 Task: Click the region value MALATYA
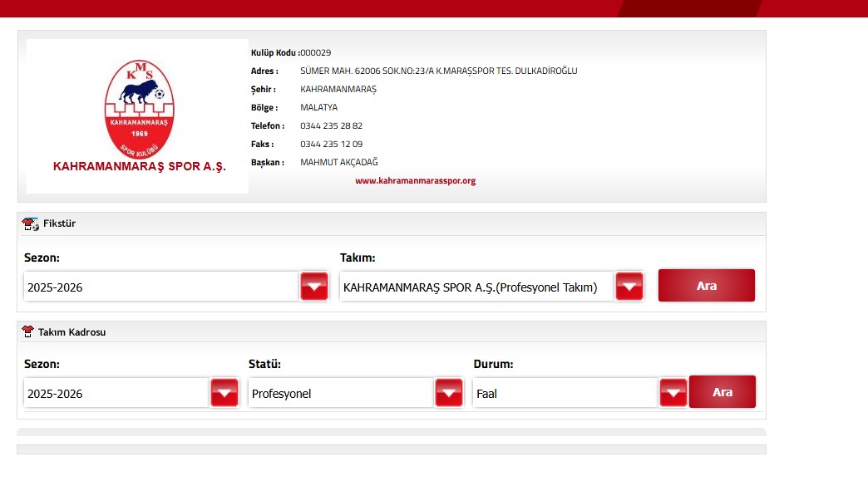[x=319, y=107]
